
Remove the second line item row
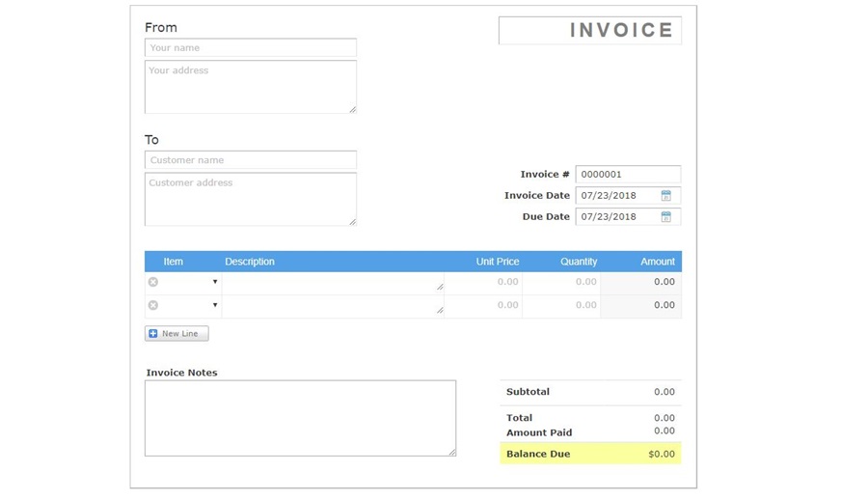pyautogui.click(x=153, y=305)
